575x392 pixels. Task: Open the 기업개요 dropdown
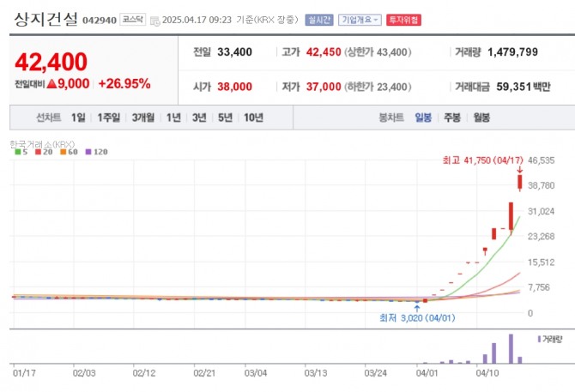click(x=360, y=19)
